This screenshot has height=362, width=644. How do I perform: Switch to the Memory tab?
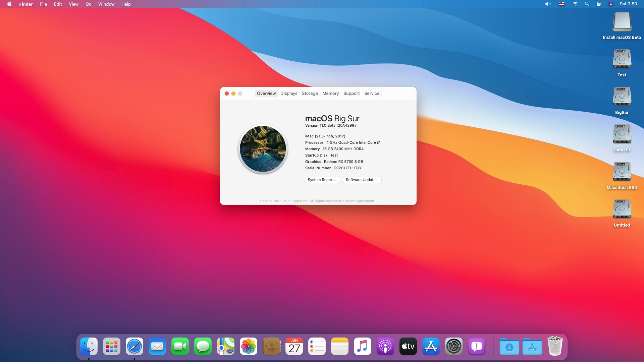[330, 94]
